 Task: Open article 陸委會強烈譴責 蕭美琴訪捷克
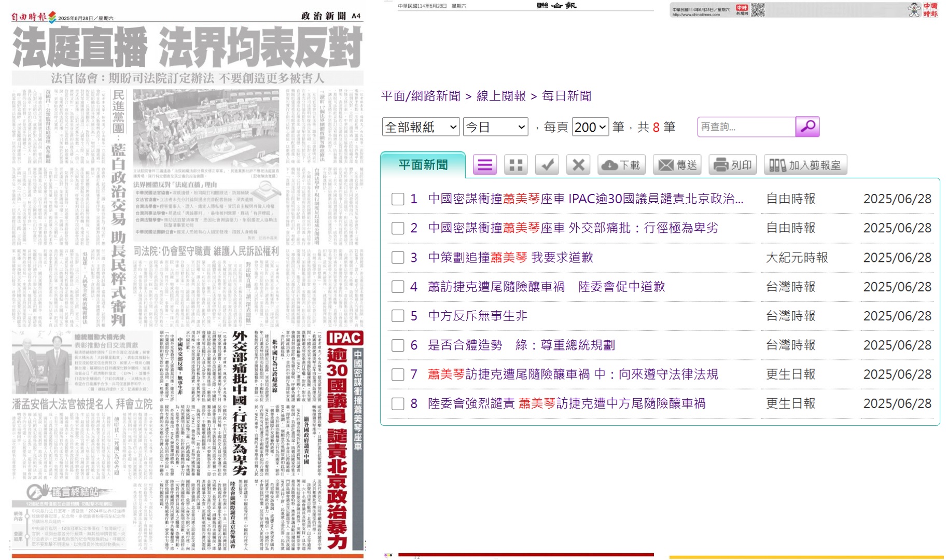pos(566,403)
